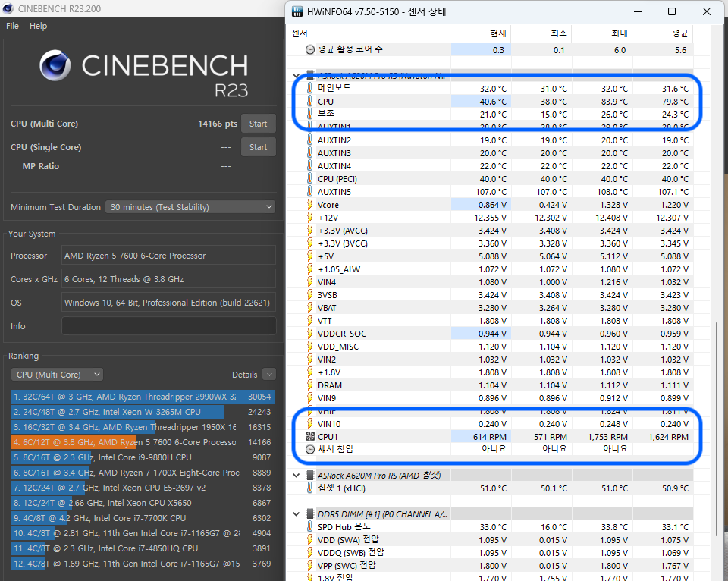This screenshot has height=581, width=728.
Task: Click the Cinebench logo icon in the title bar
Action: point(7,8)
